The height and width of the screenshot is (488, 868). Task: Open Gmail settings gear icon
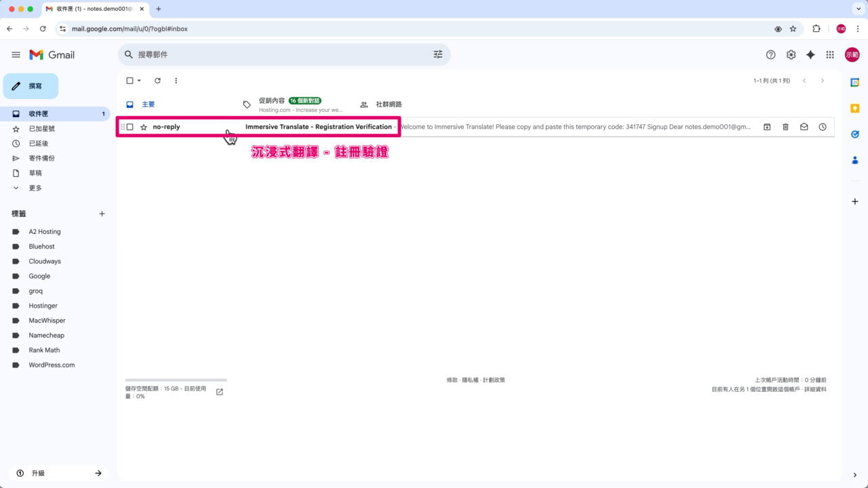coord(791,55)
